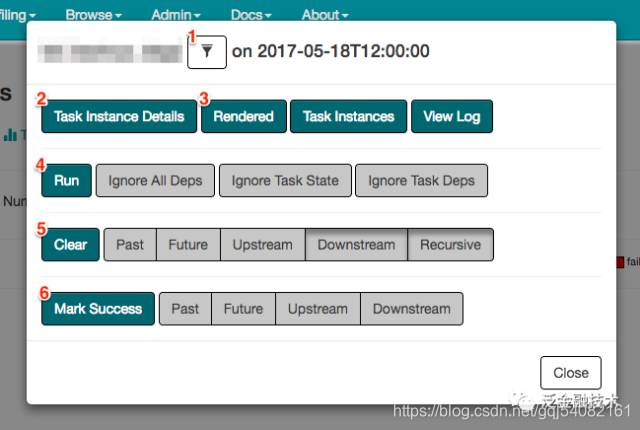Toggle Ignore Task Deps option

click(422, 180)
